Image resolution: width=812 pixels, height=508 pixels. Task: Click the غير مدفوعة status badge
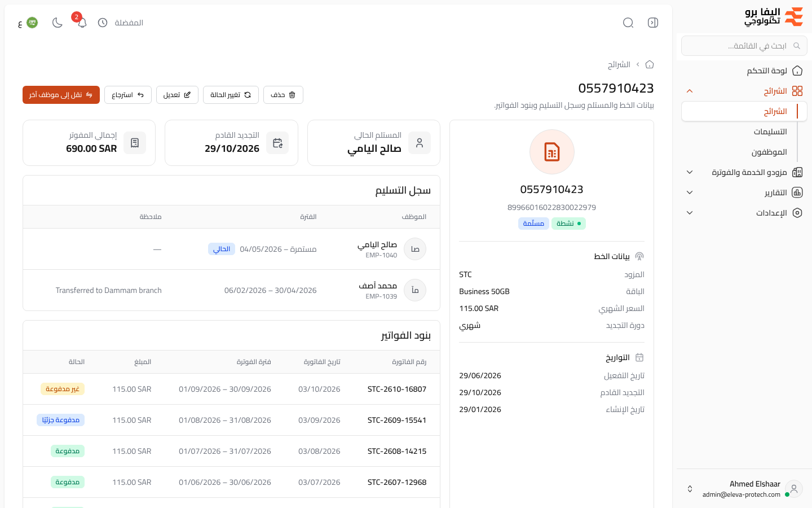(63, 389)
